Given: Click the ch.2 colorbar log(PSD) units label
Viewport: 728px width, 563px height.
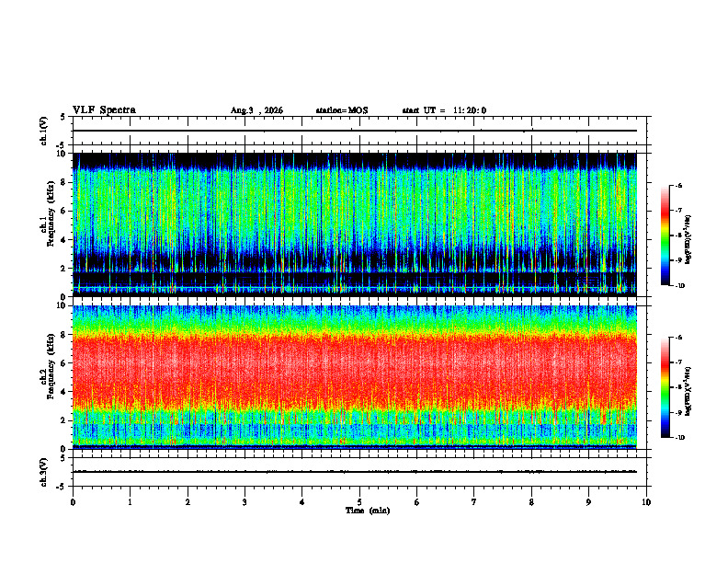Looking at the screenshot, I should (688, 391).
